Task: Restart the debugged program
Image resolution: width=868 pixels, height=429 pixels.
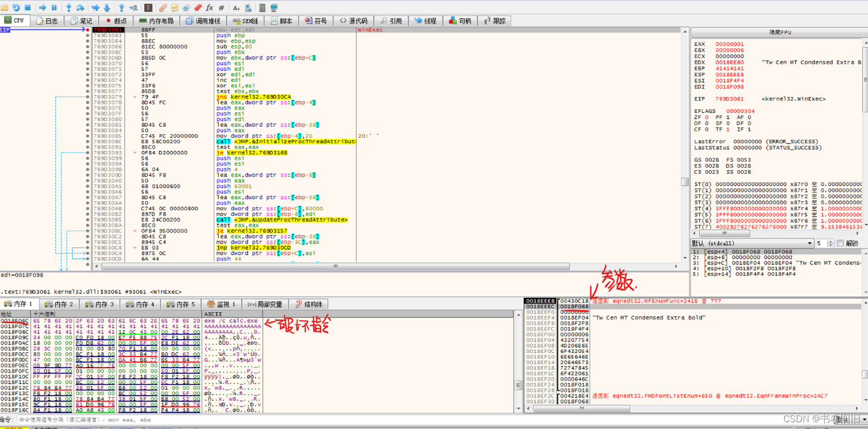Action: pos(16,8)
